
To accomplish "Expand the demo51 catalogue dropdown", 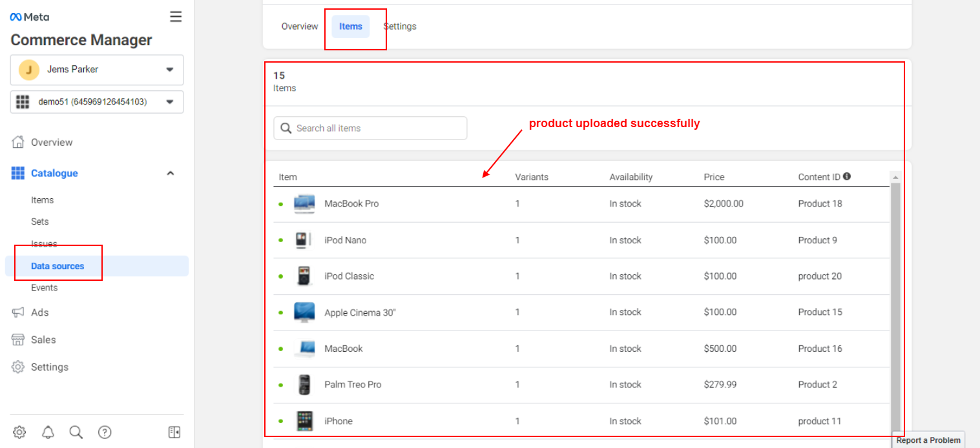I will pyautogui.click(x=170, y=102).
